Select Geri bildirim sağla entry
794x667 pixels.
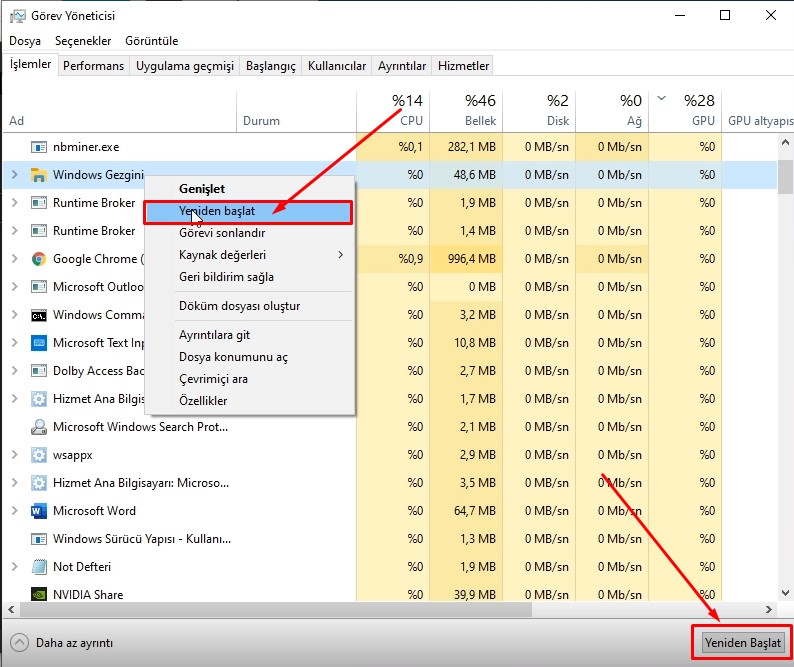250,277
